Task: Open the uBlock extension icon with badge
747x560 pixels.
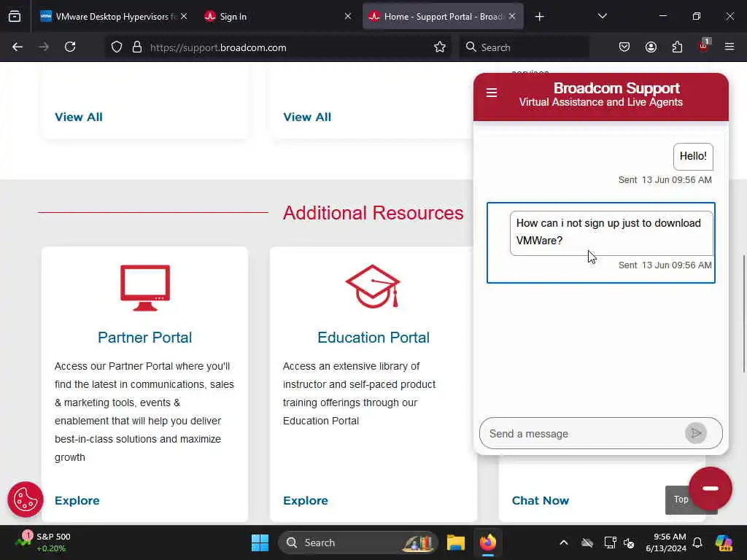Action: point(704,46)
